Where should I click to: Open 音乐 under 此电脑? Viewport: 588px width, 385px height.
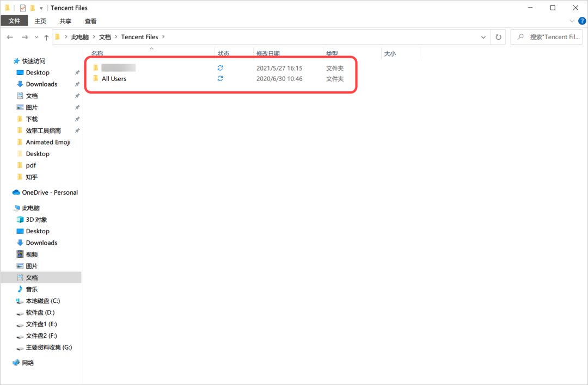point(32,289)
